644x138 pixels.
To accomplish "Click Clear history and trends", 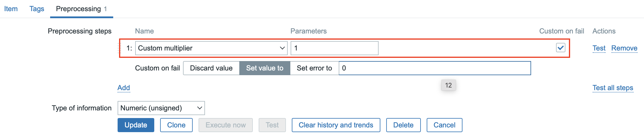I will (336, 125).
